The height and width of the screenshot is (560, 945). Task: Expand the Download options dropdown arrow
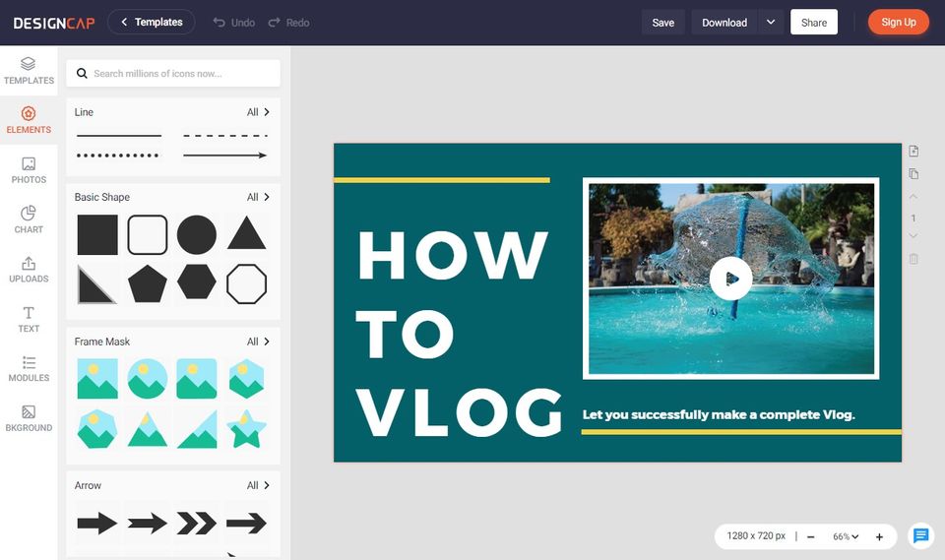click(x=771, y=23)
